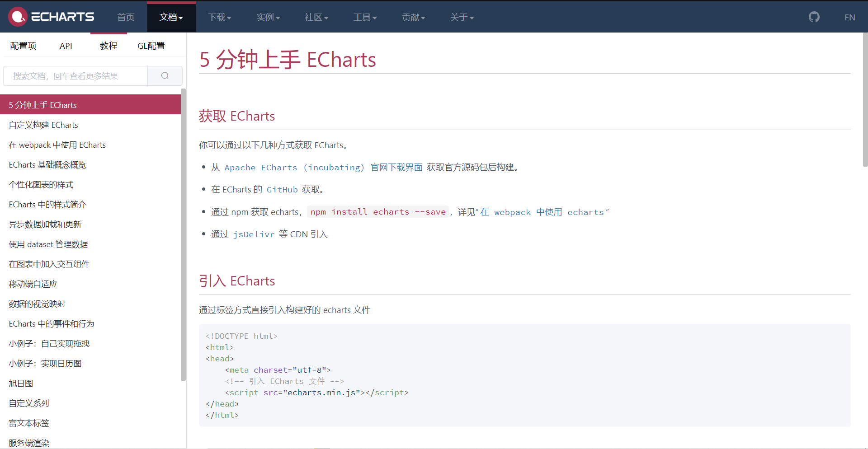Open the GL配置 tab

click(151, 46)
